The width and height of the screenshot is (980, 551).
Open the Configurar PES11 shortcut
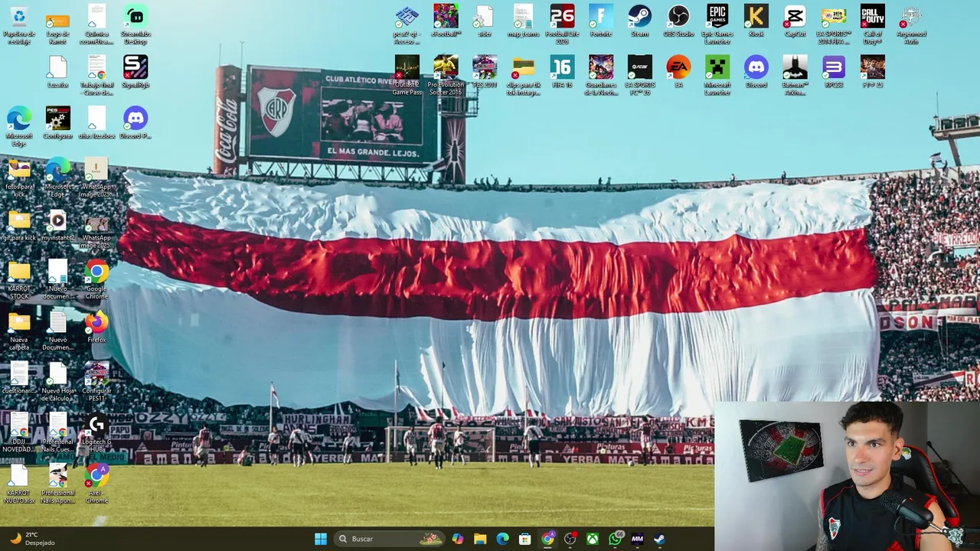tap(96, 381)
